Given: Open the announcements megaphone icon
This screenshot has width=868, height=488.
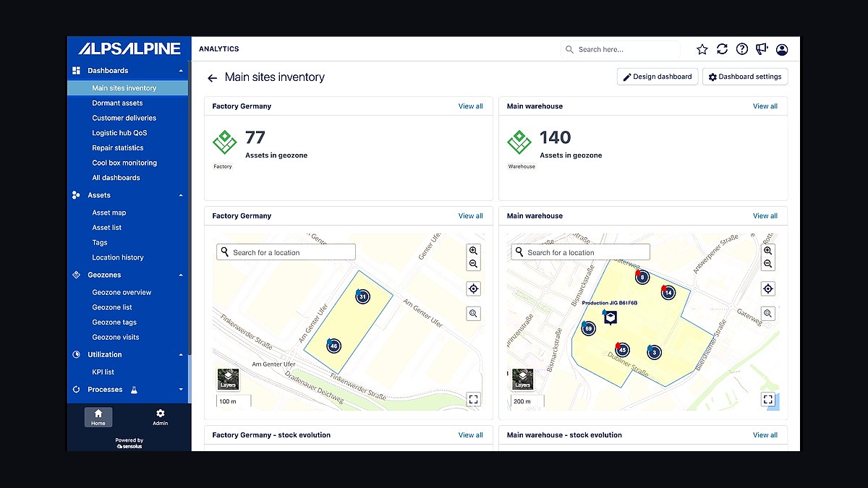Looking at the screenshot, I should 762,49.
